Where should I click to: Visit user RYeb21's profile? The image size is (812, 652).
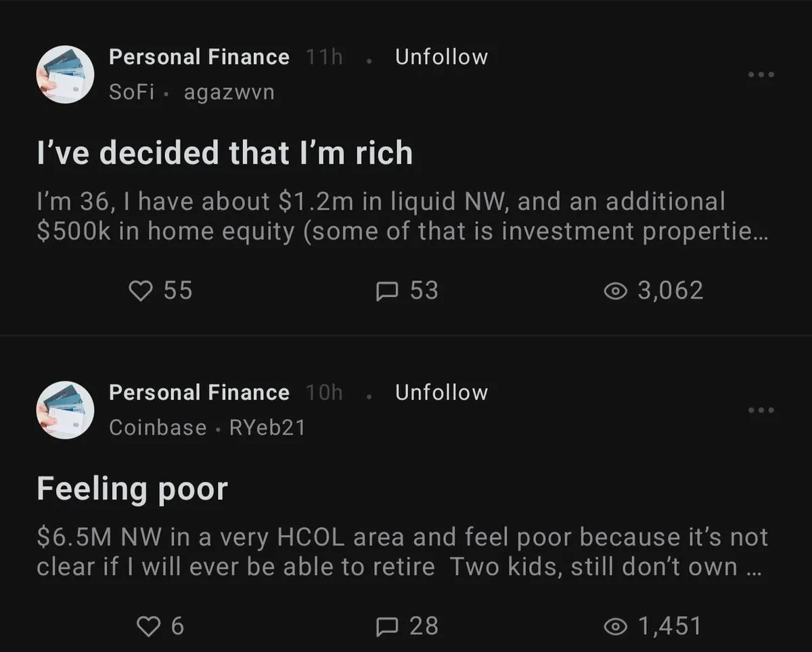tap(267, 428)
